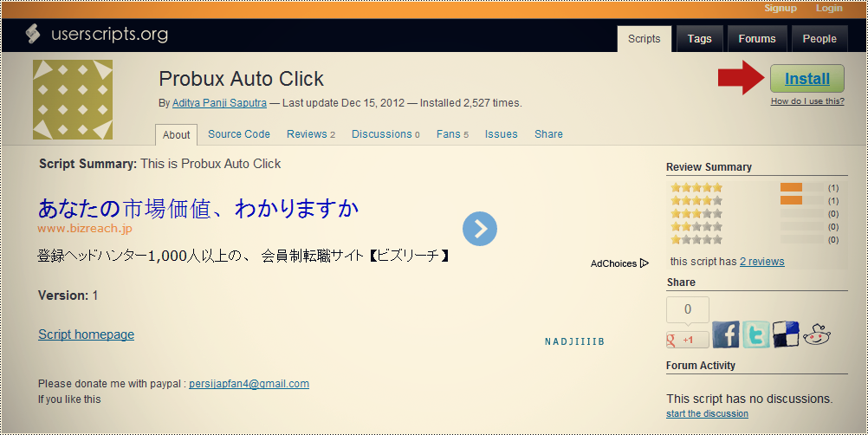Open the Signup link
The image size is (868, 435).
780,9
